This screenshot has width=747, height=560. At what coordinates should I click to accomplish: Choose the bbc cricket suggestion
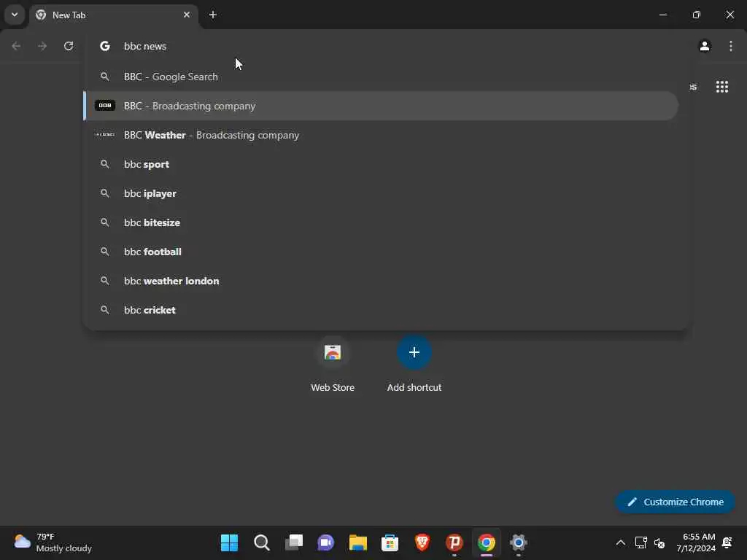coord(381,310)
